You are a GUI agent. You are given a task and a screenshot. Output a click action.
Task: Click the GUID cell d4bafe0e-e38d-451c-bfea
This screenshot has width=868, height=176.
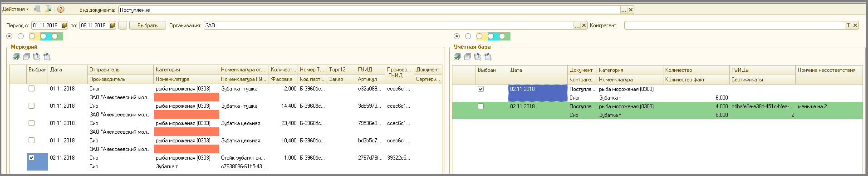click(762, 106)
